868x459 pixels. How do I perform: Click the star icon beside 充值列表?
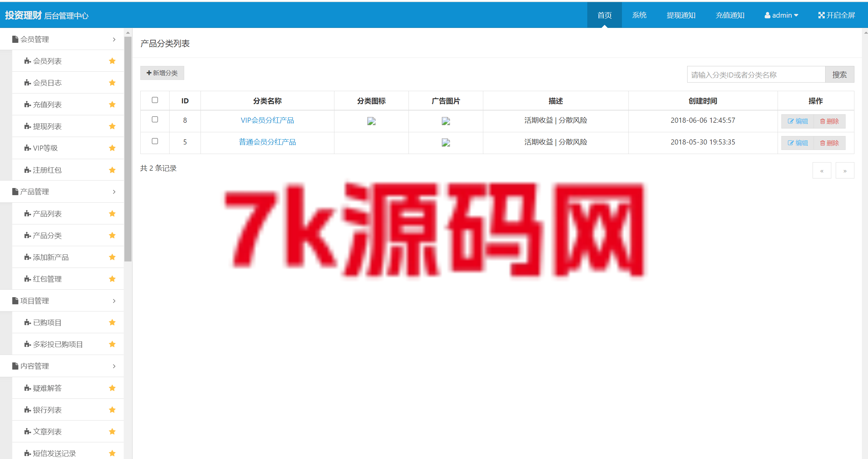[x=112, y=104]
